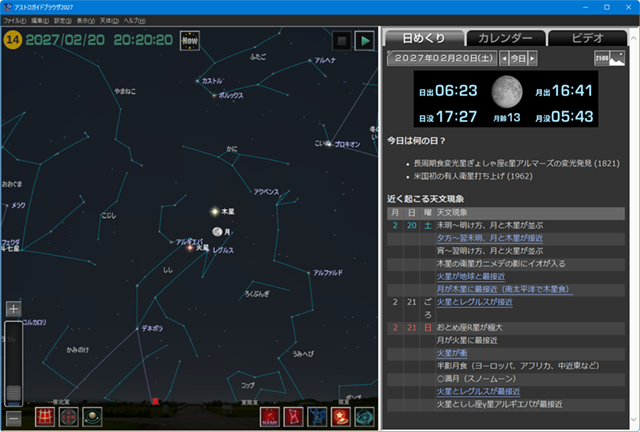This screenshot has width=640, height=432.
Task: Toggle the planet highlight star icon
Action: click(341, 417)
